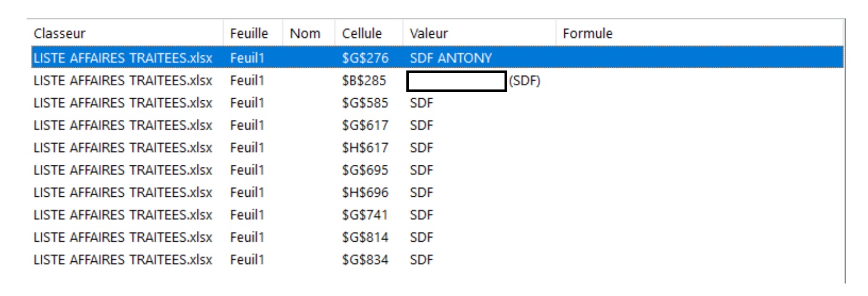Viewport: 868px width, 296px height.
Task: Click the Formule column header
Action: click(x=588, y=34)
